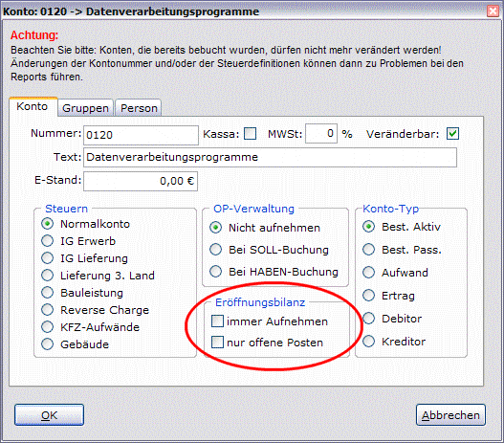Tick the immer Aufnehmen checkbox
Viewport: 504px width, 443px height.
coord(218,321)
